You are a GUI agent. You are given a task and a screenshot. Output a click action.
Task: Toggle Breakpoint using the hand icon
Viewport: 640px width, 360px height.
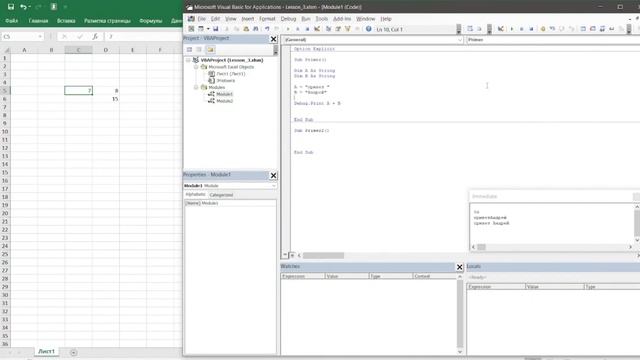[543, 29]
